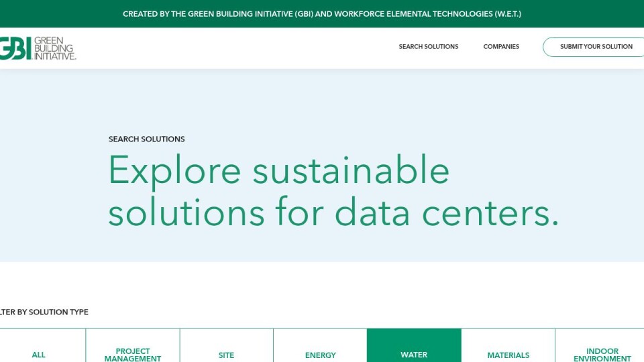Click the 'Explore sustainable' headline line

coord(278,170)
